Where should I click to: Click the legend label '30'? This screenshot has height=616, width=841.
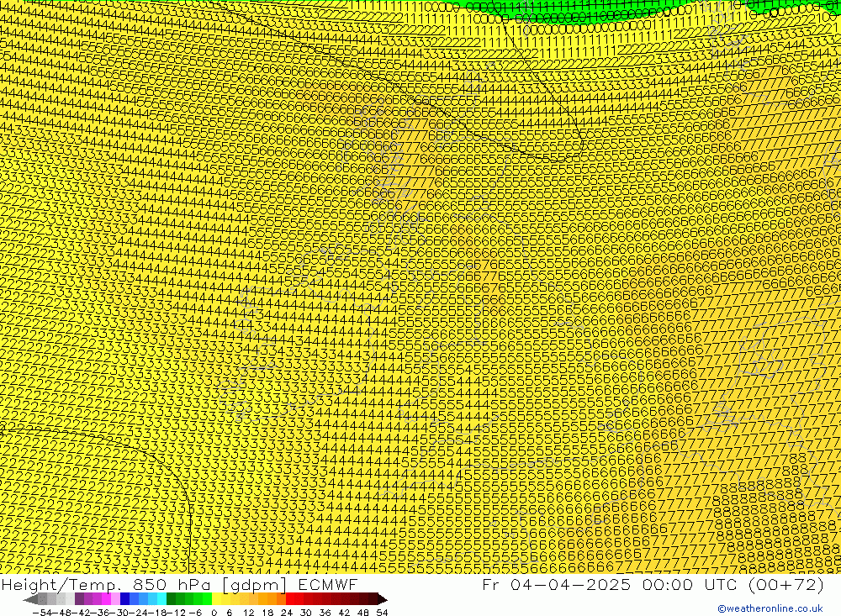click(306, 613)
